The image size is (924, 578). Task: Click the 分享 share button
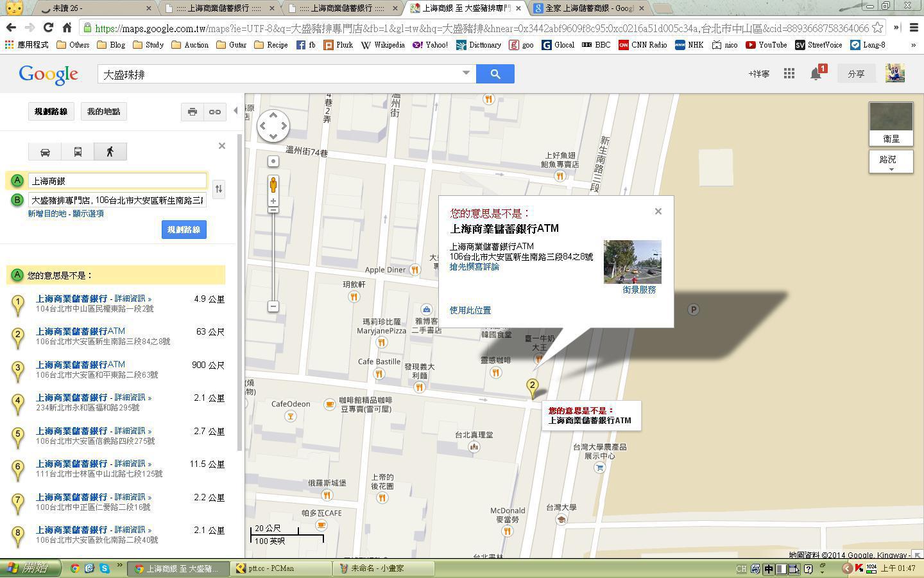pyautogui.click(x=856, y=74)
